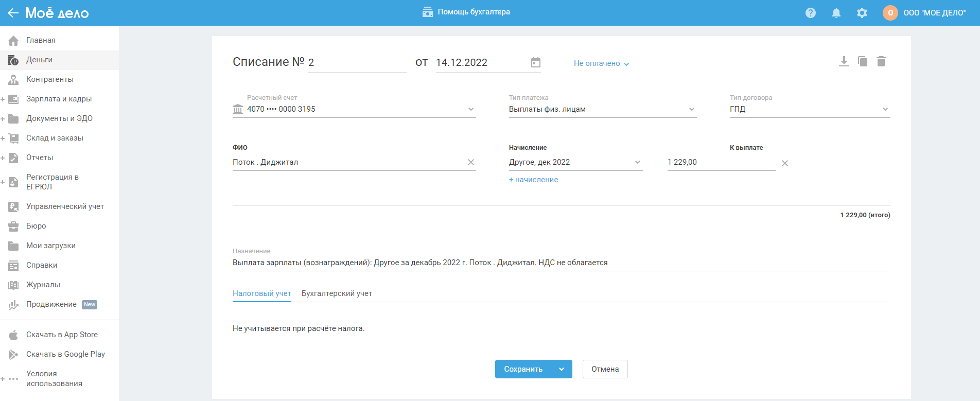
Task: Open the notifications bell
Action: (x=836, y=13)
